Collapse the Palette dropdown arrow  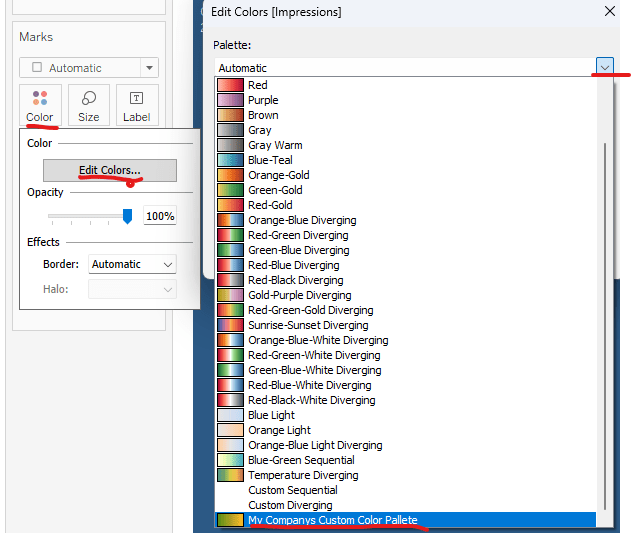tap(605, 67)
